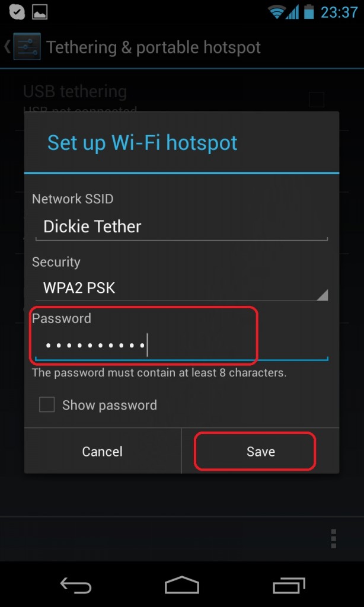Open the Security WPA2 PSK dropdown
The image size is (364, 607).
tap(181, 288)
